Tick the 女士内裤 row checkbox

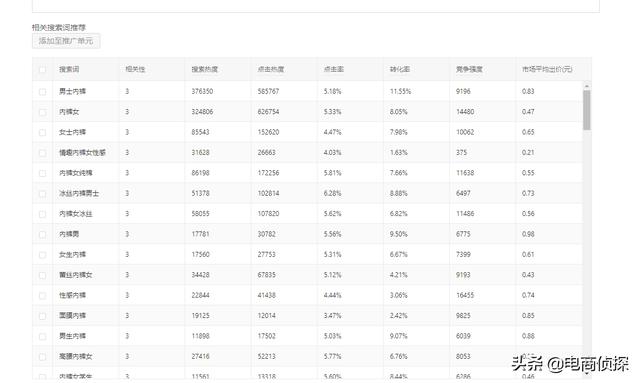(x=42, y=132)
